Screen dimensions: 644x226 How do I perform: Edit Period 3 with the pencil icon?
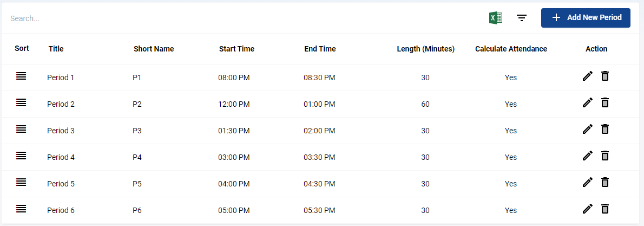point(588,130)
